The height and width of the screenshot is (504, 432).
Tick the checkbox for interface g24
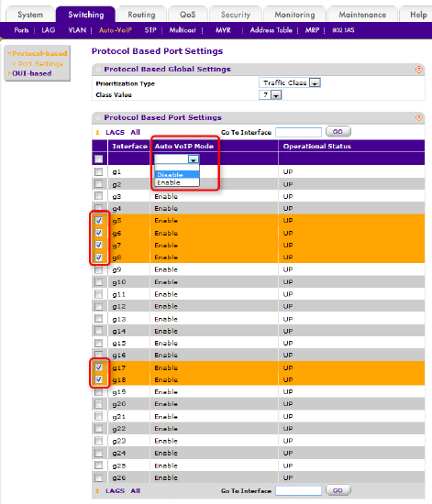tap(99, 453)
